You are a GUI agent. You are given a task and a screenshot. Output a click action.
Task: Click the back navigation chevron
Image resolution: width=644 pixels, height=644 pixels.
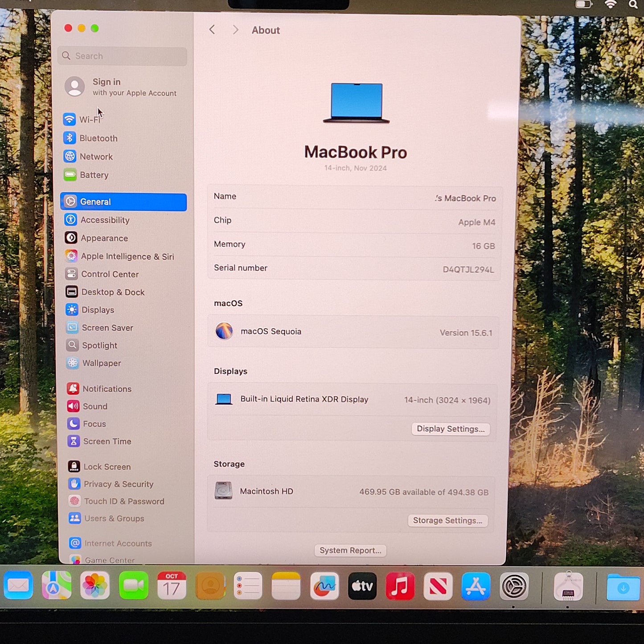[212, 29]
